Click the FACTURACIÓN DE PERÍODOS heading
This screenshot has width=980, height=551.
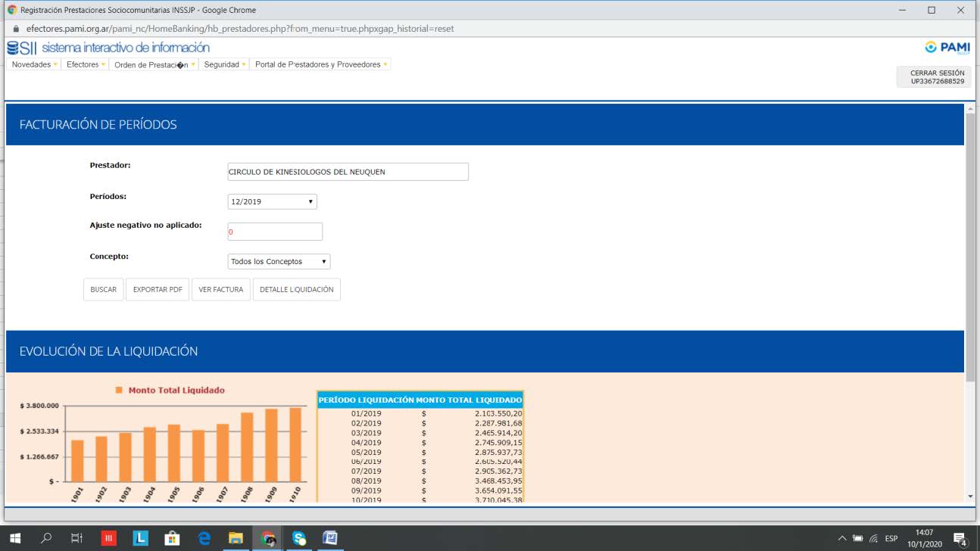98,125
